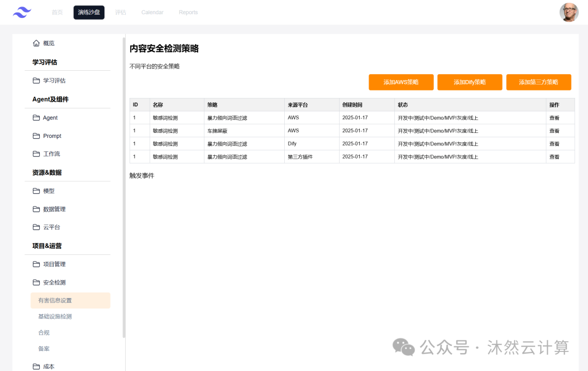Click the user avatar in top-right

coord(569,12)
